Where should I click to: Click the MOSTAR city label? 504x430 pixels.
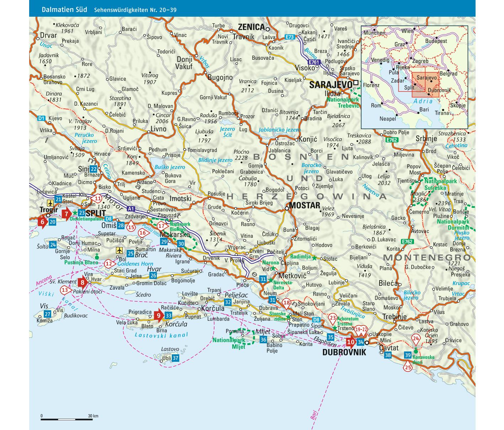click(x=304, y=205)
